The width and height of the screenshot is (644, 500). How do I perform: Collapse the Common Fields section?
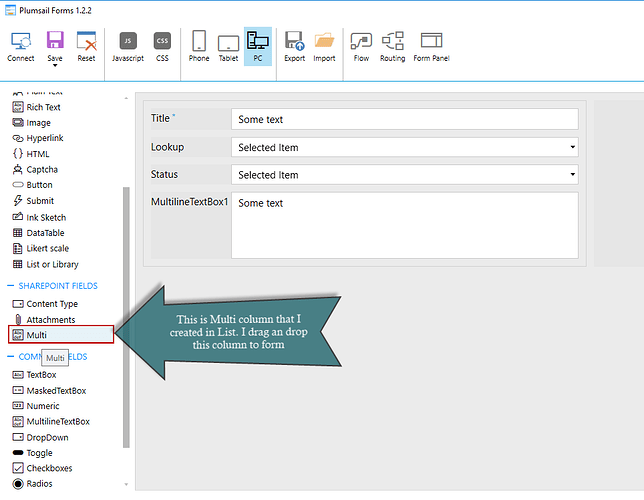tap(11, 357)
